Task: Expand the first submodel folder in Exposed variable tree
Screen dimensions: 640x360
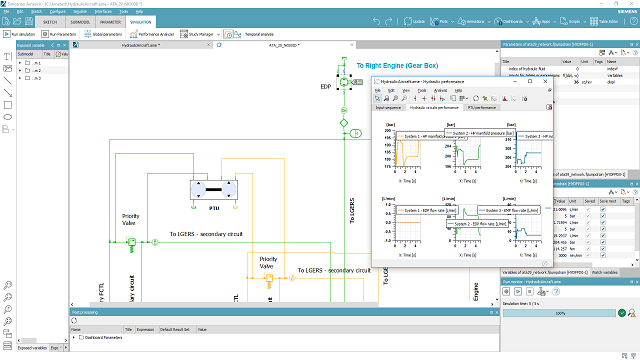Action: click(x=20, y=63)
